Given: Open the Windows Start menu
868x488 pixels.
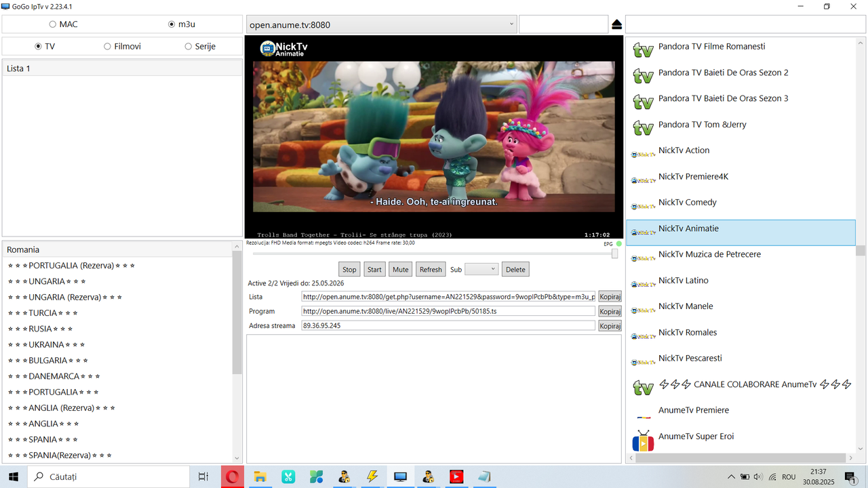Looking at the screenshot, I should click(x=14, y=476).
